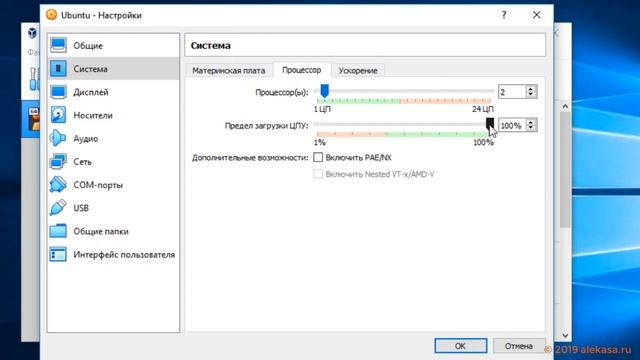Click the processor count input field
This screenshot has height=360, width=640.
coord(512,92)
